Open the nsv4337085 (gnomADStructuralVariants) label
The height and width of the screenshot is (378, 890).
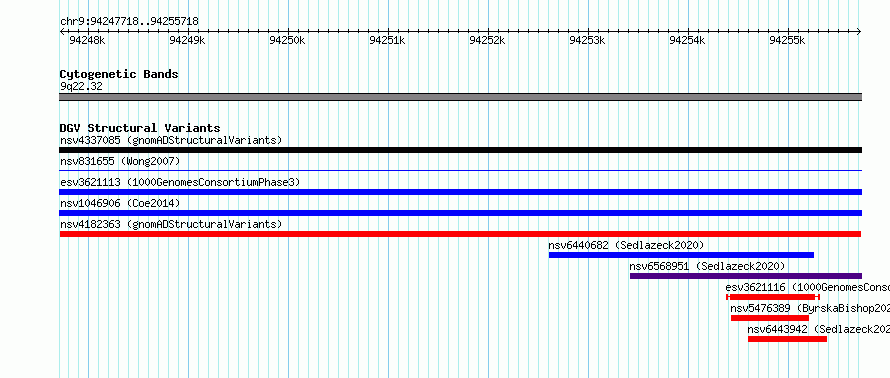pos(171,140)
